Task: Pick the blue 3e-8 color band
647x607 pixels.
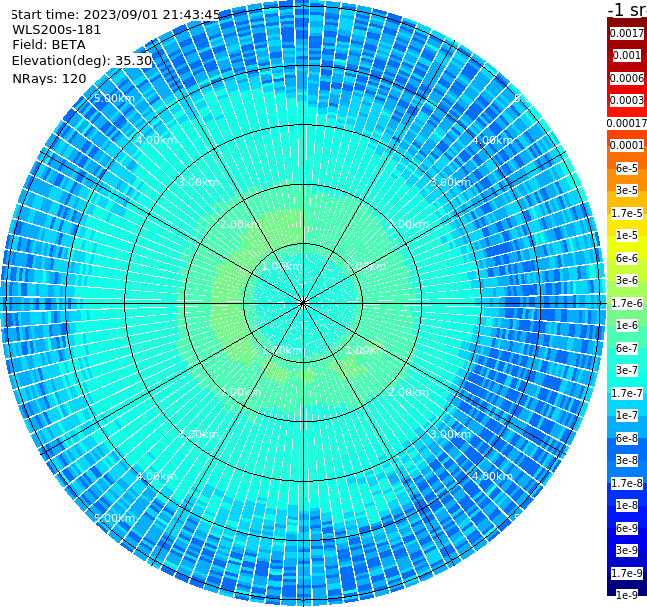Action: pos(627,460)
